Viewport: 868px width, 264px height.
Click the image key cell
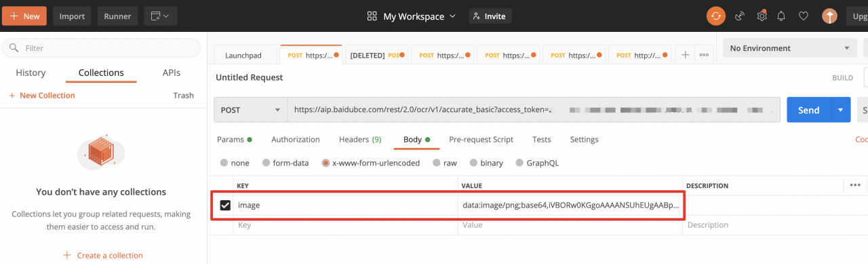tap(346, 205)
